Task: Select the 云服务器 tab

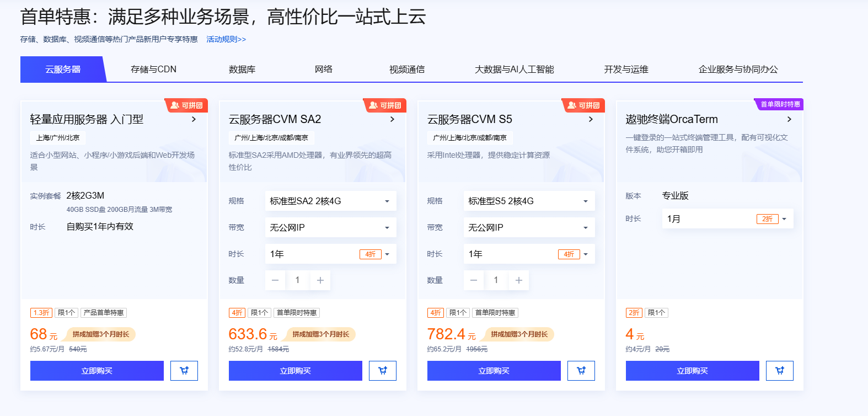Action: point(63,69)
